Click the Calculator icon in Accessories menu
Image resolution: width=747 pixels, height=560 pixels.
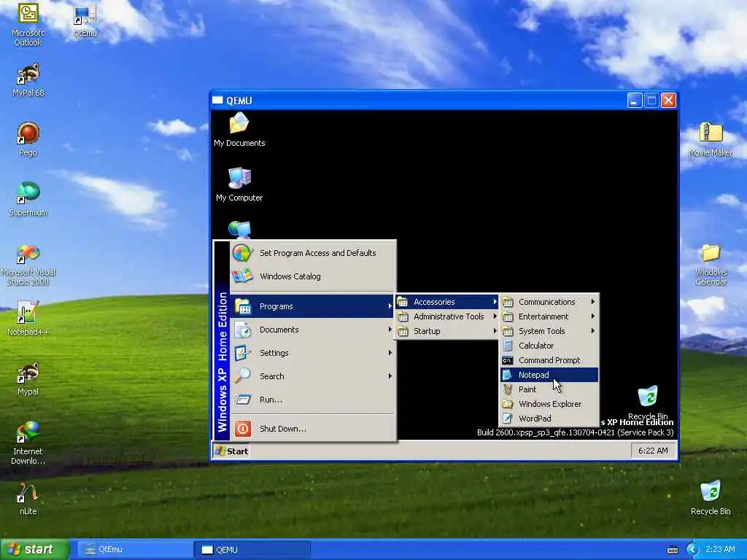click(x=508, y=346)
